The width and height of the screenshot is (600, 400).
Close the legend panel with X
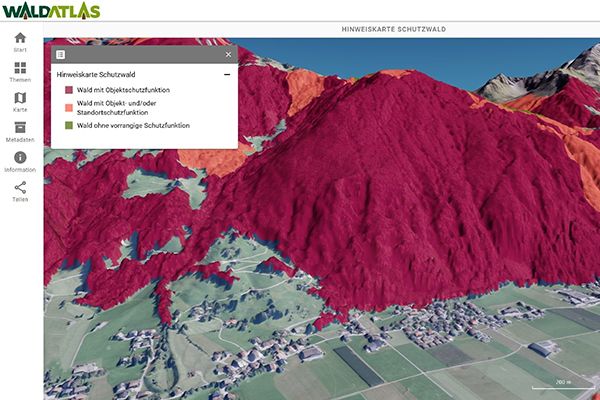click(228, 54)
